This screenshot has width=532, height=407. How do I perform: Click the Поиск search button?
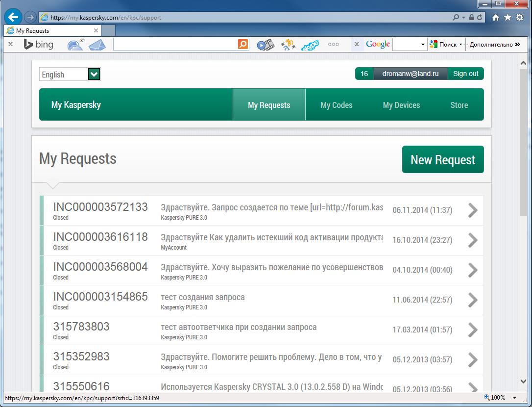coord(444,45)
